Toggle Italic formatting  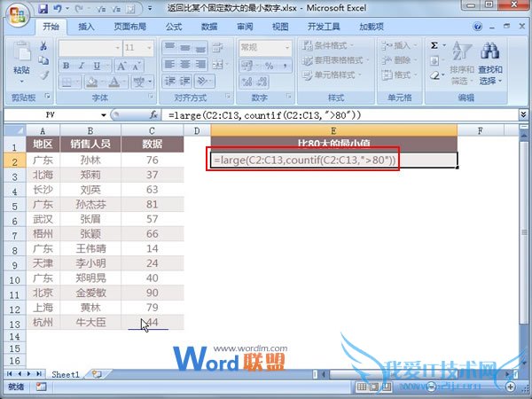click(x=82, y=66)
